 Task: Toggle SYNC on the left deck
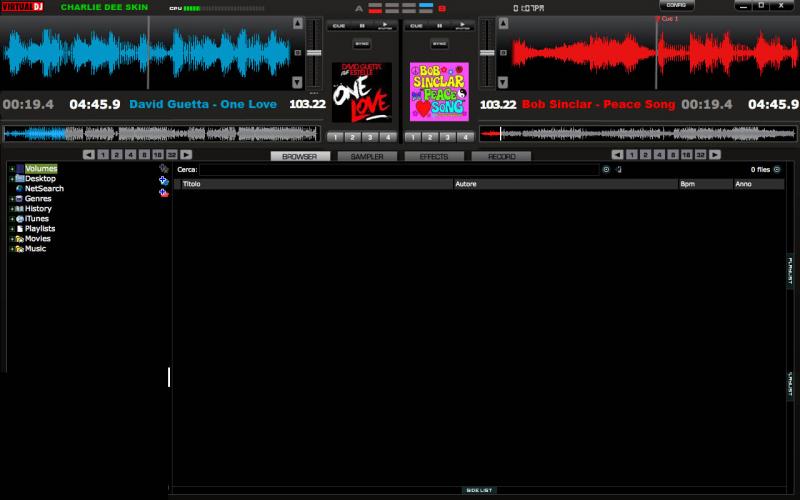[361, 44]
